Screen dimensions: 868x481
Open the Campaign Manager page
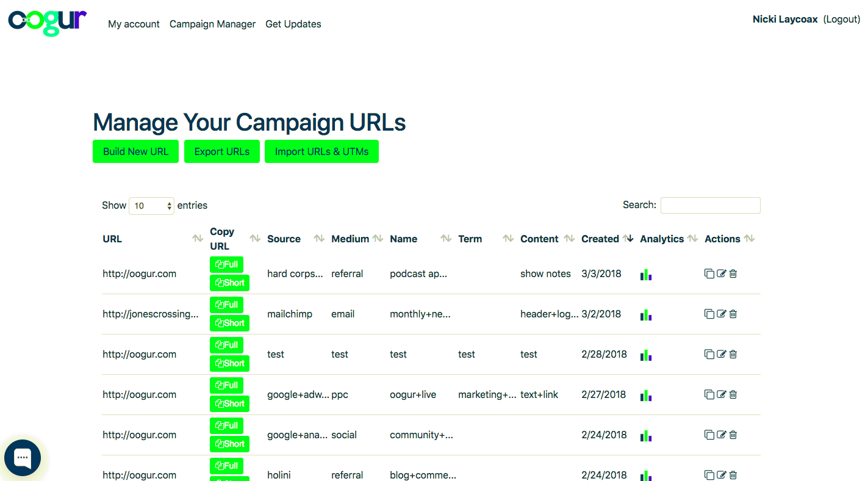click(x=212, y=24)
